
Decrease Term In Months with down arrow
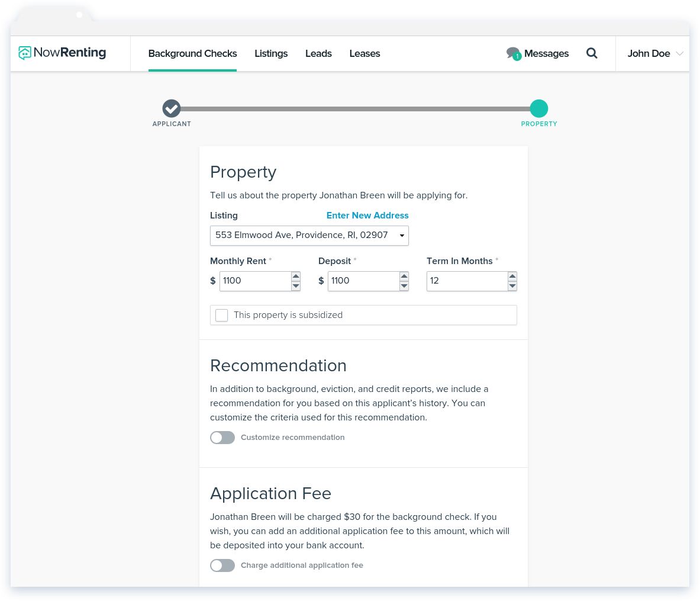[x=512, y=286]
